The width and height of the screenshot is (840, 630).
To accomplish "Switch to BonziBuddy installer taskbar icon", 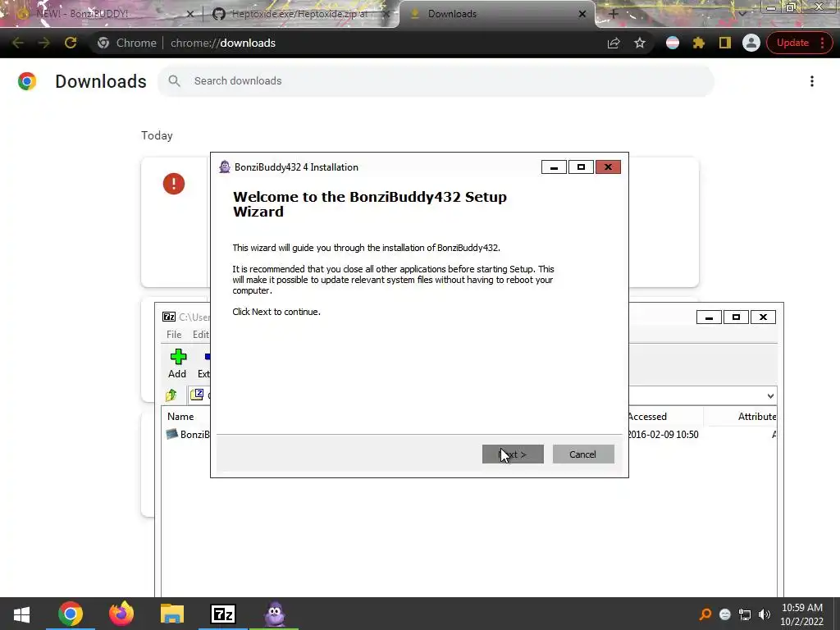I will (274, 614).
